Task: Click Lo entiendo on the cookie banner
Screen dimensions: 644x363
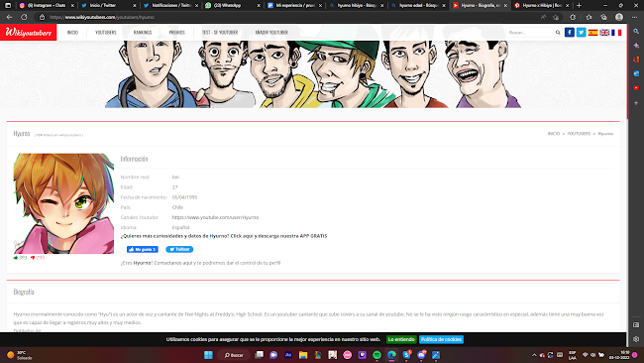Action: click(x=401, y=339)
